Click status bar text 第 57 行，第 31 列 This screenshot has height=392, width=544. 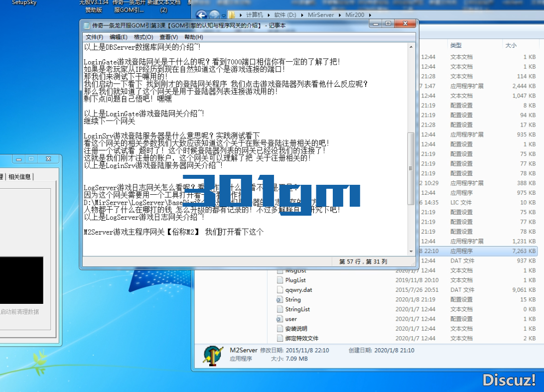click(x=363, y=261)
